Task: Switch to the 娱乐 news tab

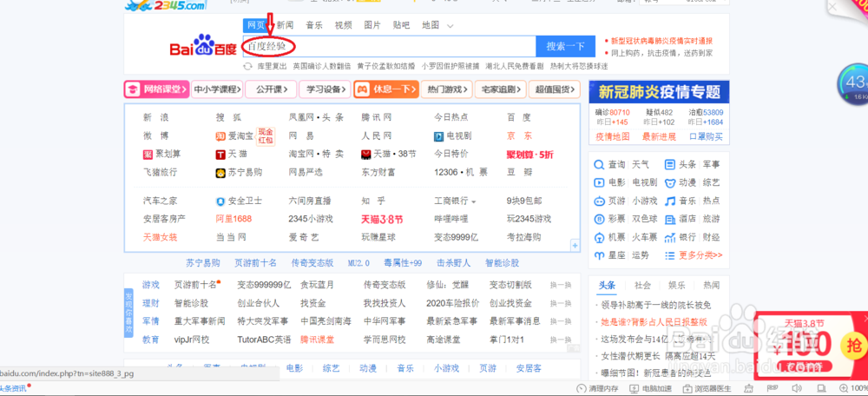Action: 677,285
